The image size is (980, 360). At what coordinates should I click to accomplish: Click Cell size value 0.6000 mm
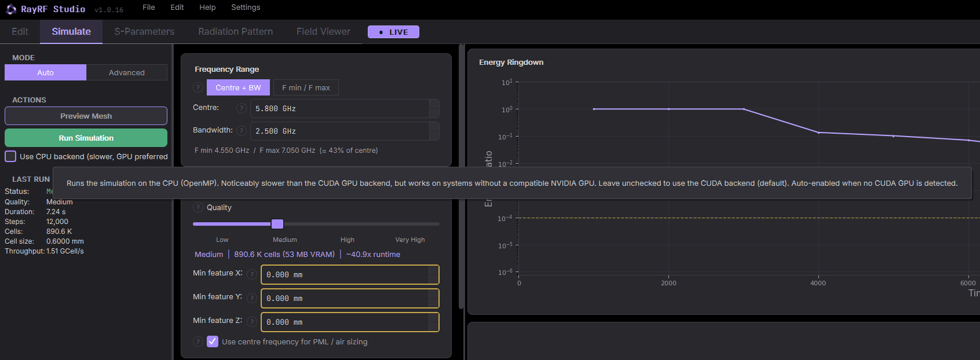coord(65,241)
